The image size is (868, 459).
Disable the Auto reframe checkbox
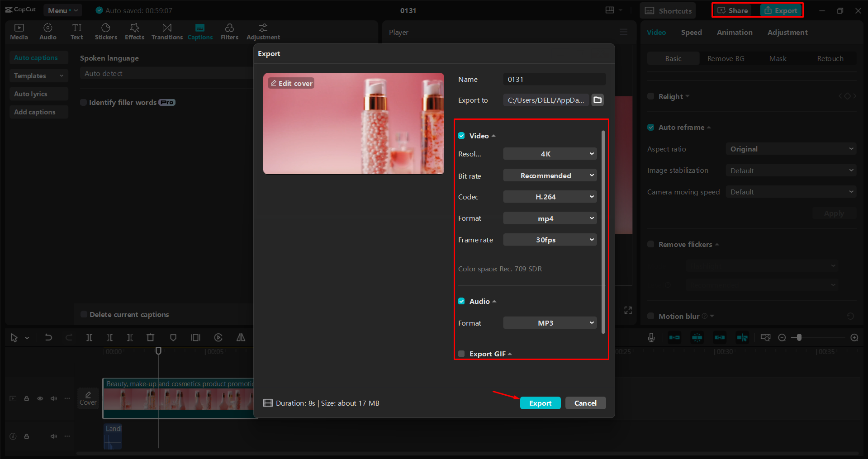coord(651,127)
